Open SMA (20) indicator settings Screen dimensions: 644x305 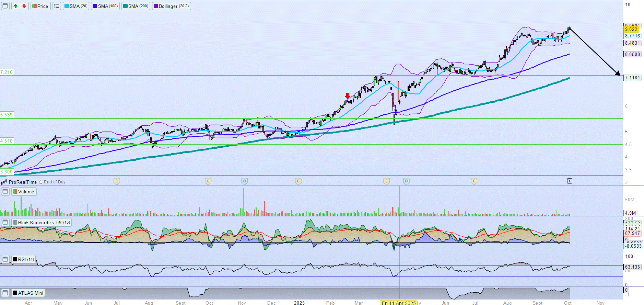point(76,6)
